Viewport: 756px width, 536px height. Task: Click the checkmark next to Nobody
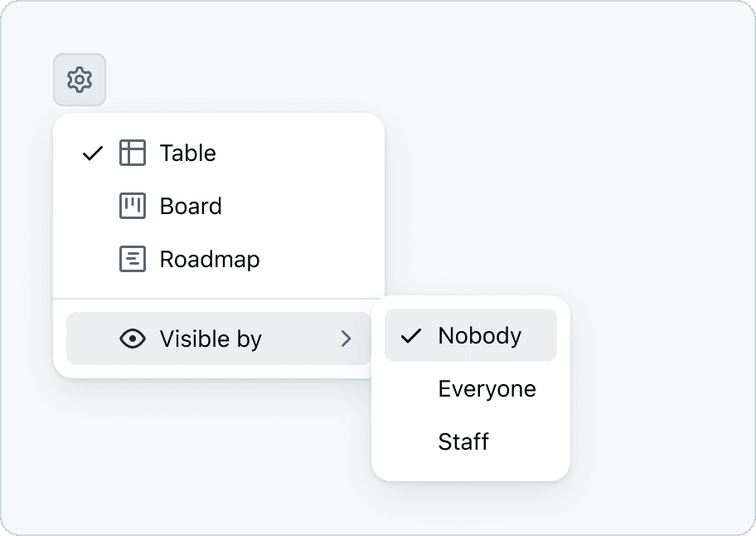411,336
